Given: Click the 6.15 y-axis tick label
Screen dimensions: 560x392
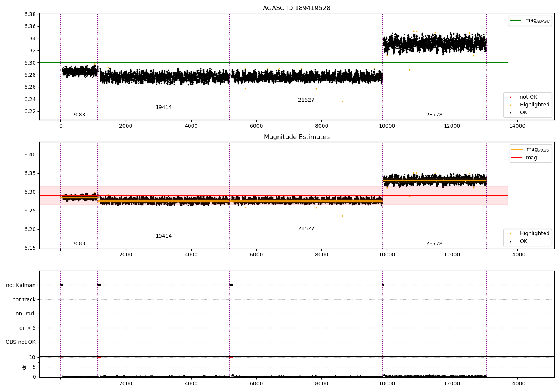Looking at the screenshot, I should point(30,248).
